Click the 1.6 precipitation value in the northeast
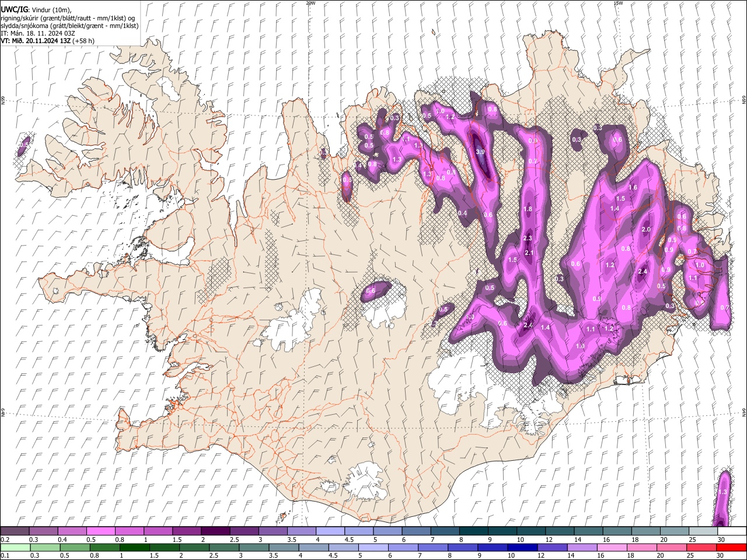The image size is (747, 560). point(633,188)
